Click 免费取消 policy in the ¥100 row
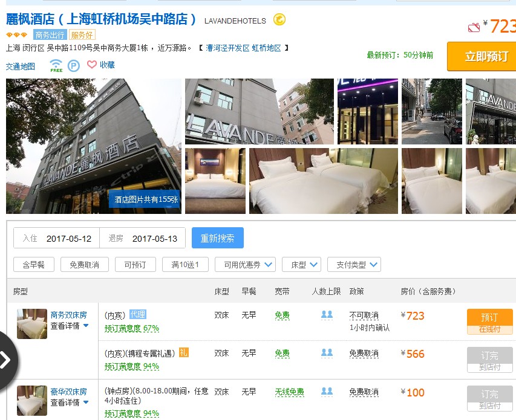This screenshot has width=516, height=420. 364,392
